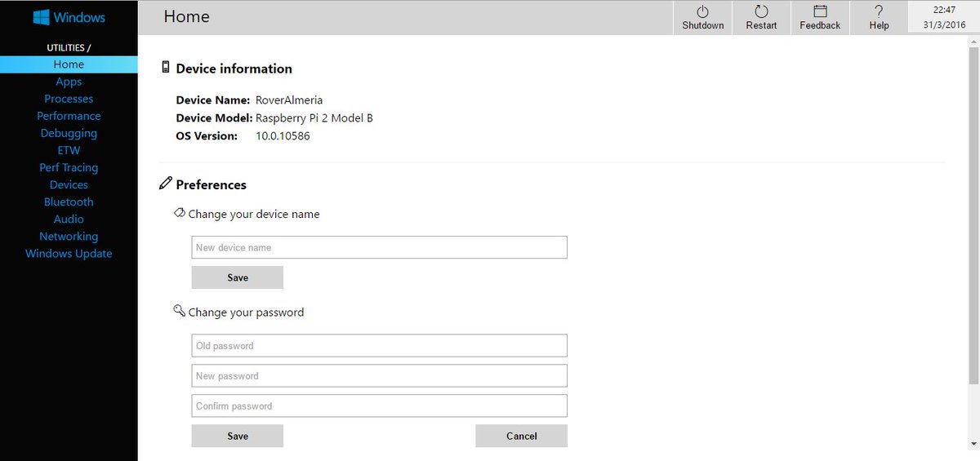The image size is (980, 461).
Task: Click into the Old password field
Action: [x=379, y=345]
